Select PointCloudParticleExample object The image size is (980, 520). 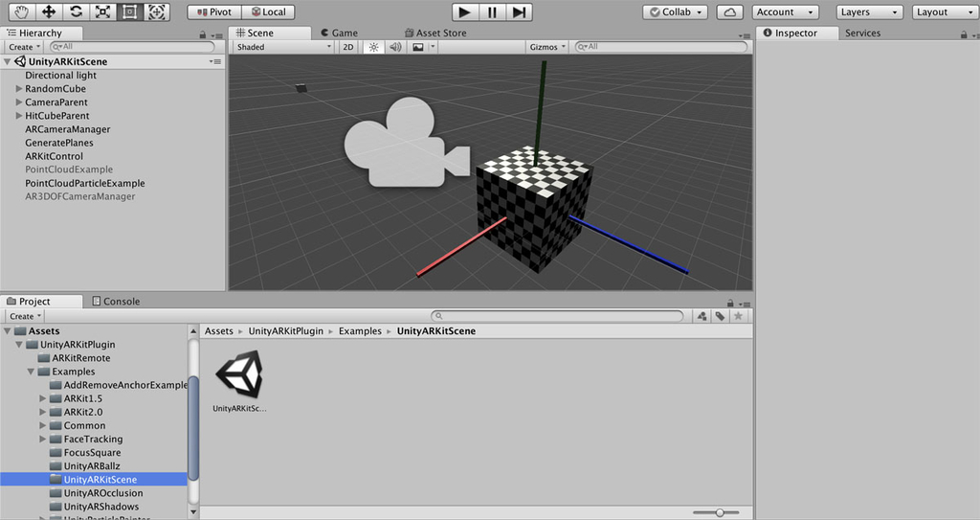(85, 183)
